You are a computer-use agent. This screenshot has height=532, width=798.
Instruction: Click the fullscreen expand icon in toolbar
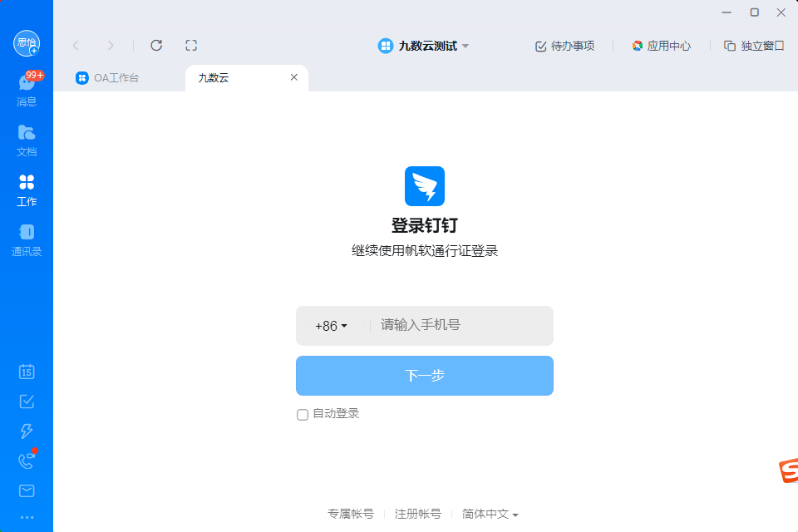coord(191,46)
